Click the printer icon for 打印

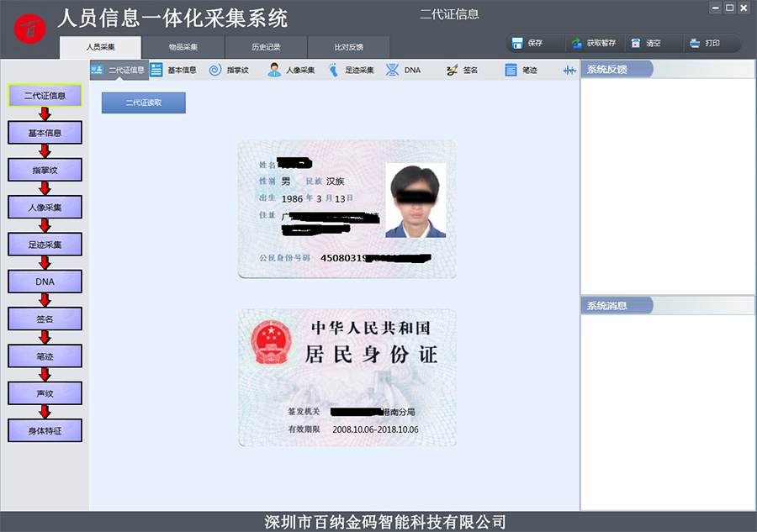click(695, 44)
